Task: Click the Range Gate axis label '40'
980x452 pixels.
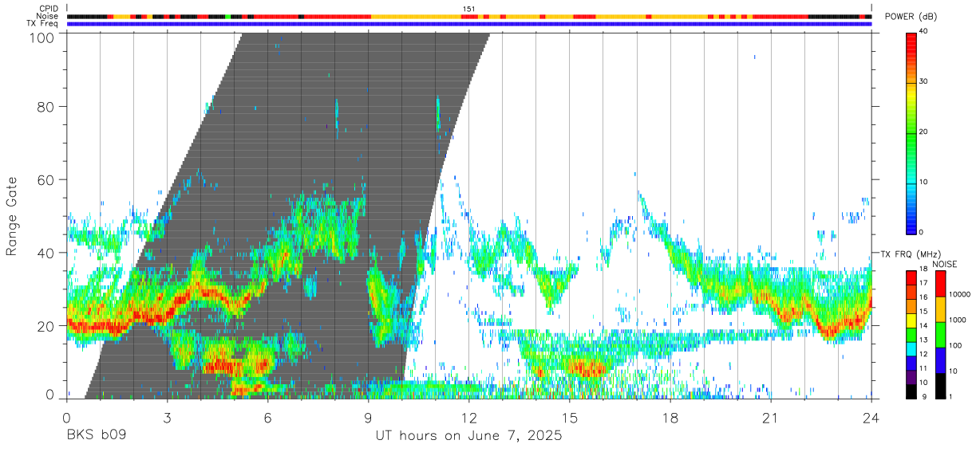Action: [47, 253]
